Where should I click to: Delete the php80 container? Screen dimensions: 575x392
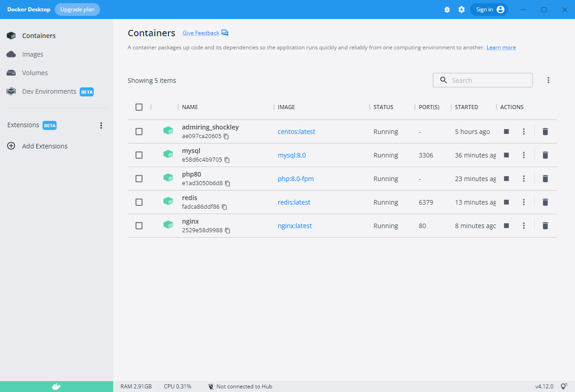pyautogui.click(x=545, y=178)
